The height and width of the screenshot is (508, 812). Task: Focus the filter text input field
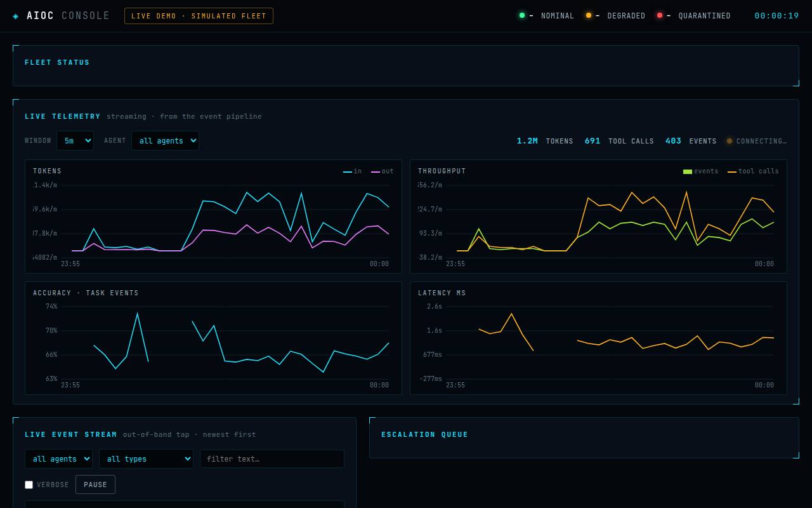coord(272,459)
